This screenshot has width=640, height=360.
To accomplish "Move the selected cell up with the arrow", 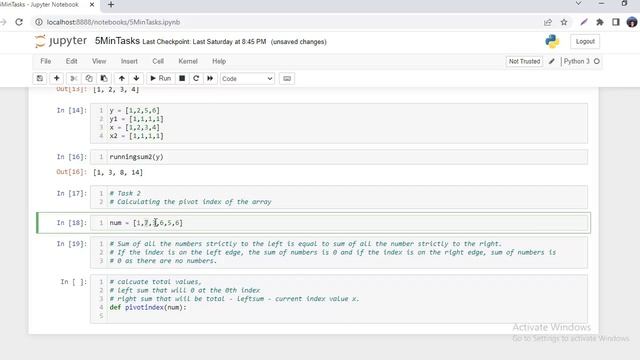I will (122, 78).
